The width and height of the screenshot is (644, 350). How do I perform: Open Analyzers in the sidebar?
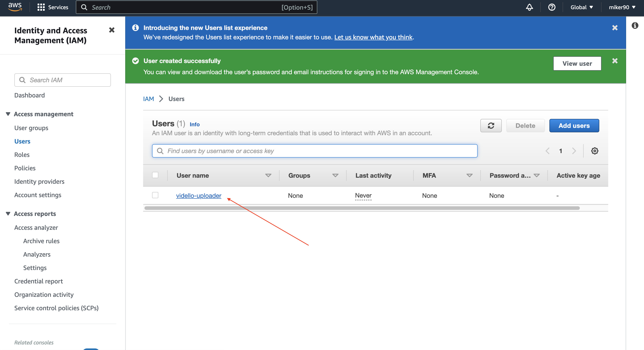point(37,254)
